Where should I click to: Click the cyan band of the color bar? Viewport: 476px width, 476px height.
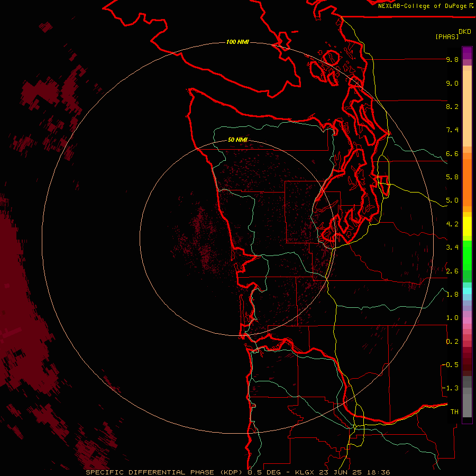(467, 291)
